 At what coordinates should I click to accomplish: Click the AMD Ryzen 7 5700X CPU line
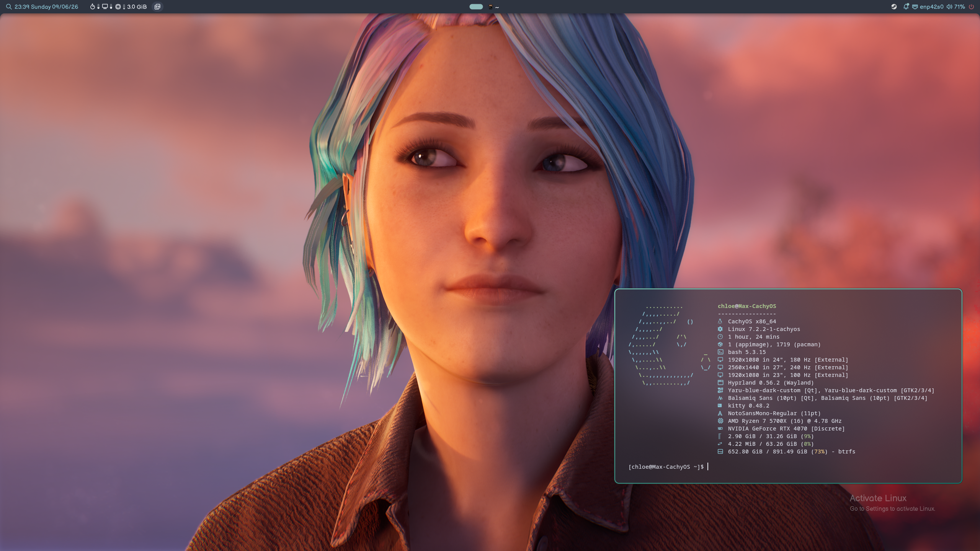tap(784, 421)
